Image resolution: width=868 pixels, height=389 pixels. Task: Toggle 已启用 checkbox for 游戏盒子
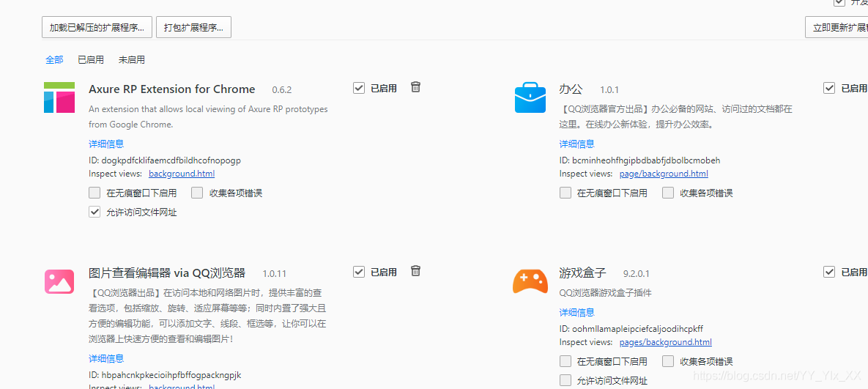point(828,272)
